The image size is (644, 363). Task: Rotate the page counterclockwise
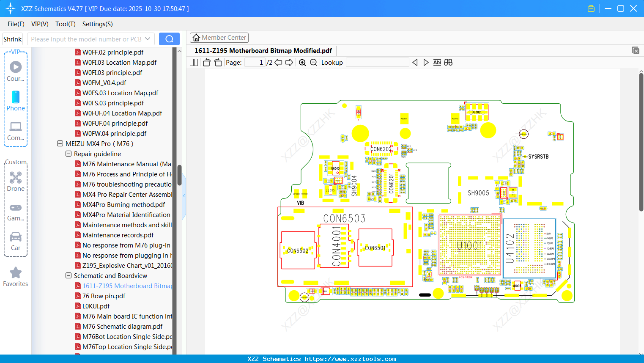(x=206, y=62)
